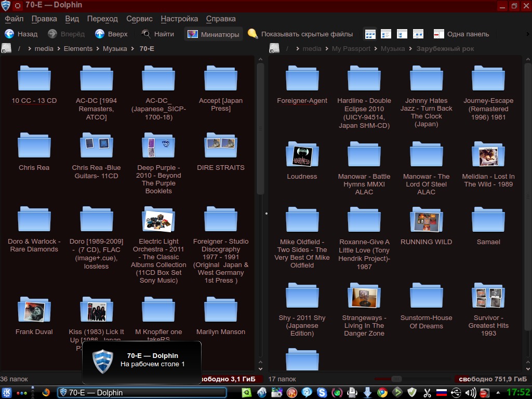The image size is (532, 399).
Task: Open the Переход menu
Action: coord(102,19)
